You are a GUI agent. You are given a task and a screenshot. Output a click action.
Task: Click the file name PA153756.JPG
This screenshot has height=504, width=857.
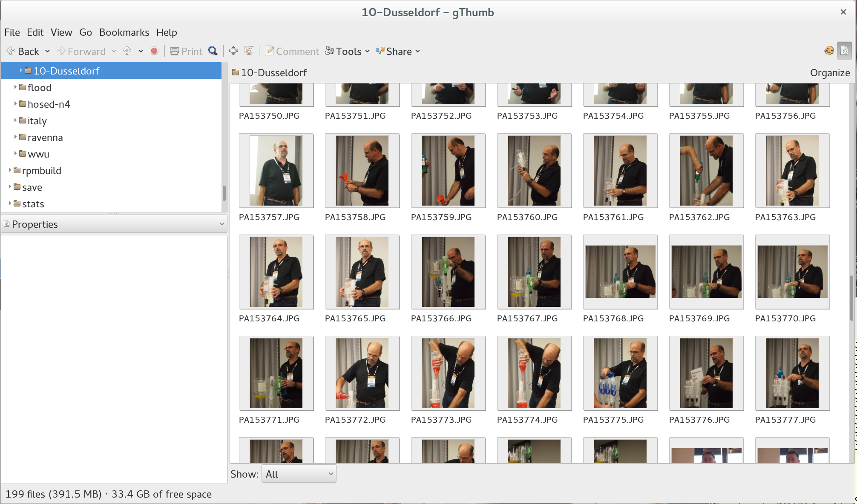[785, 116]
